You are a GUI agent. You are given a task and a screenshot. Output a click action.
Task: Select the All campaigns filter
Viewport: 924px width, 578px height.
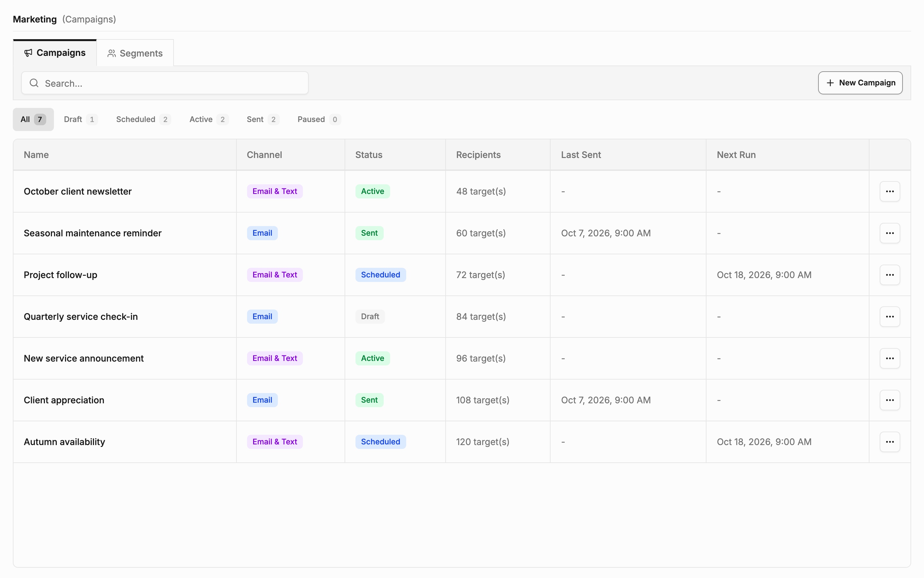coord(33,119)
